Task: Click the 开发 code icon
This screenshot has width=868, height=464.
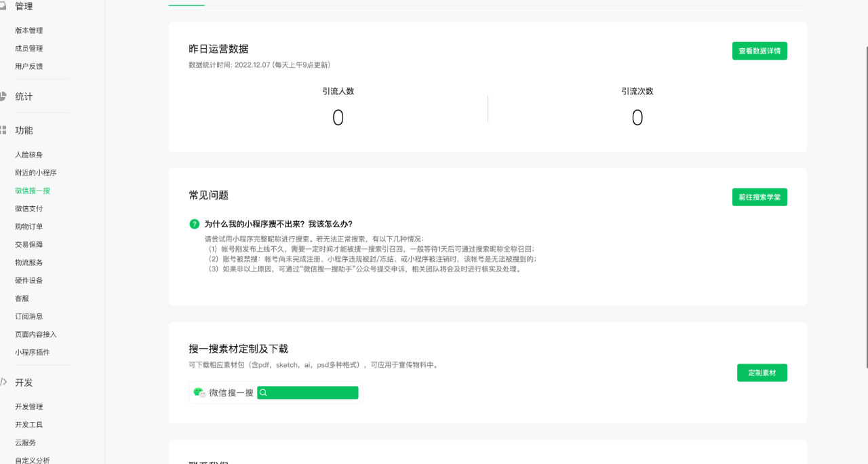Action: click(3, 382)
